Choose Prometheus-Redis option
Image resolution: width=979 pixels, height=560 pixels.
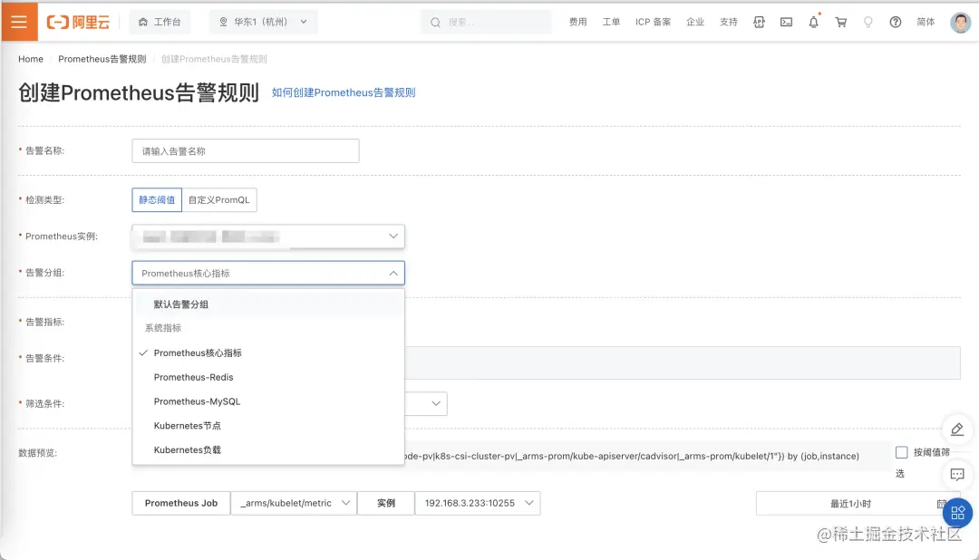tap(268, 377)
